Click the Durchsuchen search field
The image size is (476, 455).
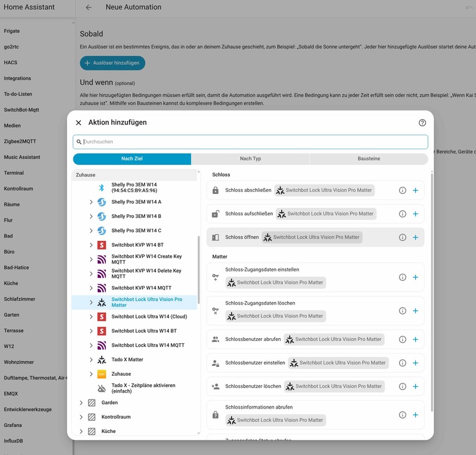[x=250, y=142]
